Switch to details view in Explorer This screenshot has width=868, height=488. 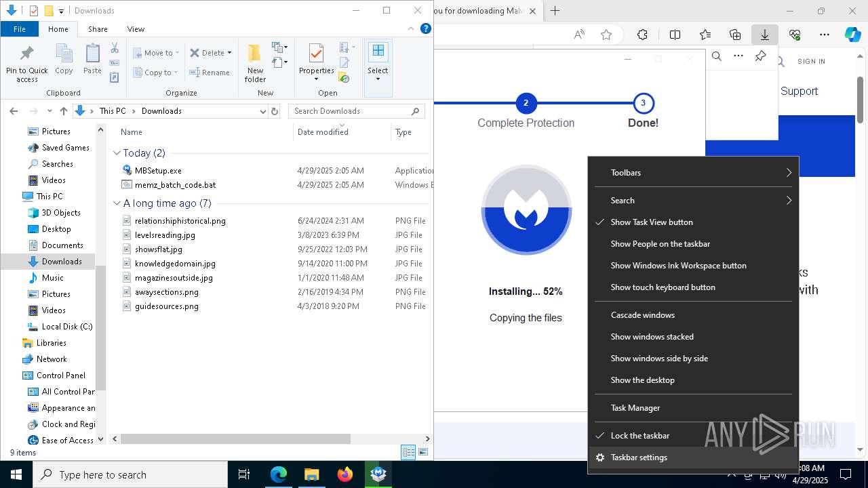tap(408, 452)
